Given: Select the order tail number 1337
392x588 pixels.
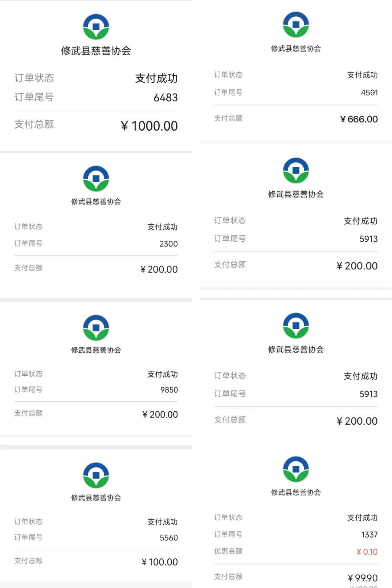Looking at the screenshot, I should coord(369,535).
